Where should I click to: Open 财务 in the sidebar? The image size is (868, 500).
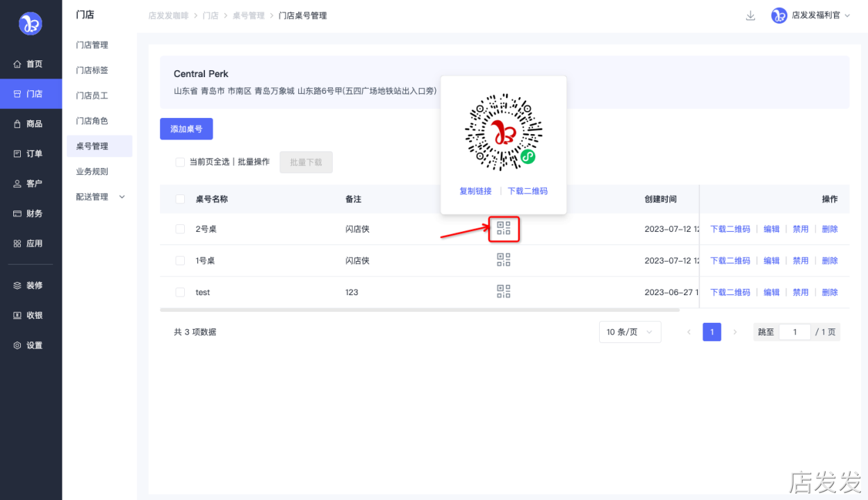pos(31,213)
